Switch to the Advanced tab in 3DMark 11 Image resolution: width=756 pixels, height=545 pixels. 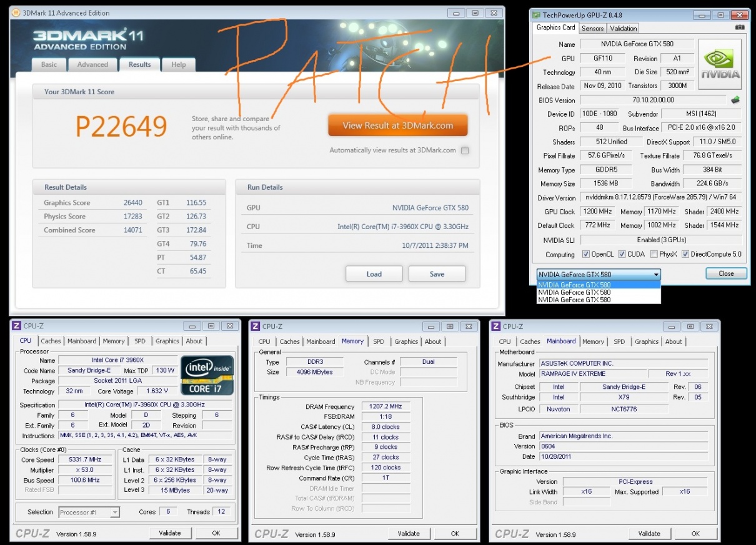point(92,64)
